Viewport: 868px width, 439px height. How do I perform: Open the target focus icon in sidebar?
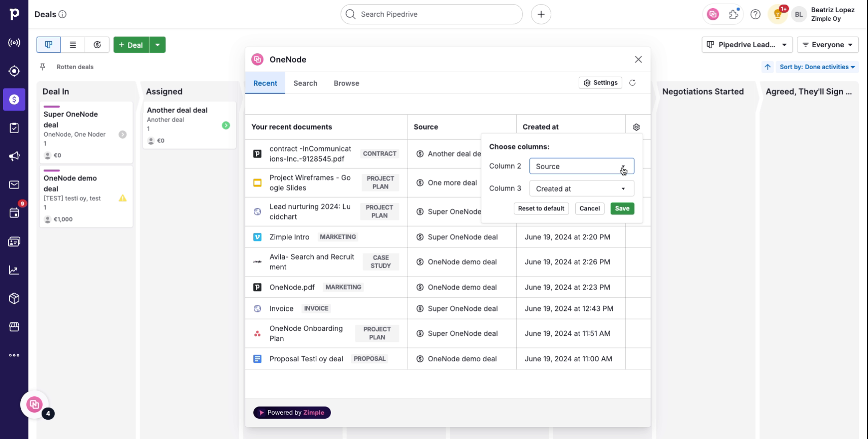(14, 71)
